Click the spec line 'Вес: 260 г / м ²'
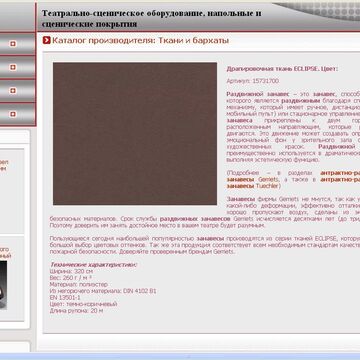This screenshot has height=360, width=360. [x=71, y=278]
